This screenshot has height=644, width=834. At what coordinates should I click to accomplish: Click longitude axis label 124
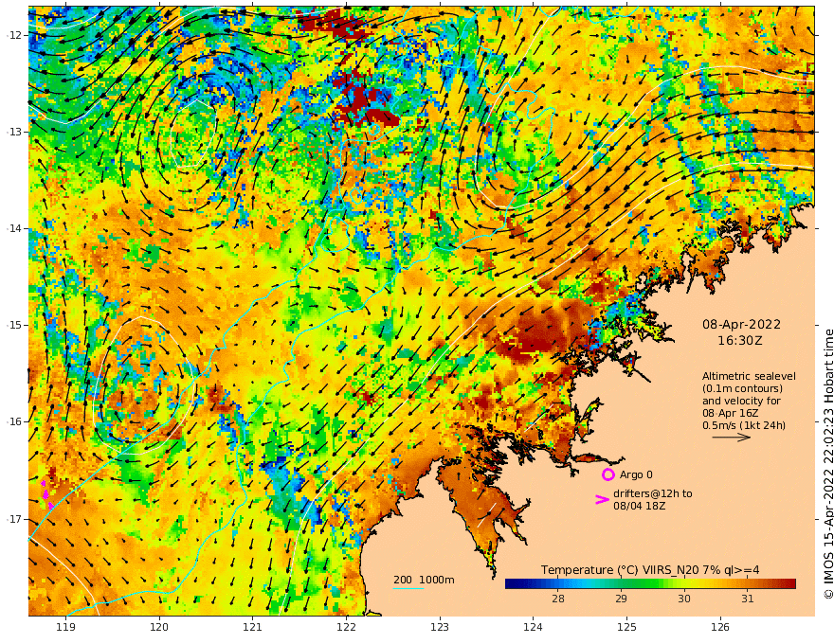click(533, 627)
